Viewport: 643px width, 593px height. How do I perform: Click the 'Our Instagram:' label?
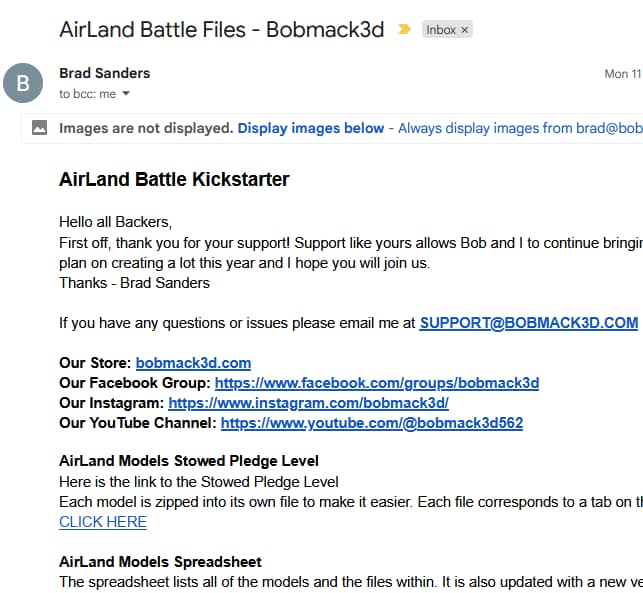(x=112, y=403)
